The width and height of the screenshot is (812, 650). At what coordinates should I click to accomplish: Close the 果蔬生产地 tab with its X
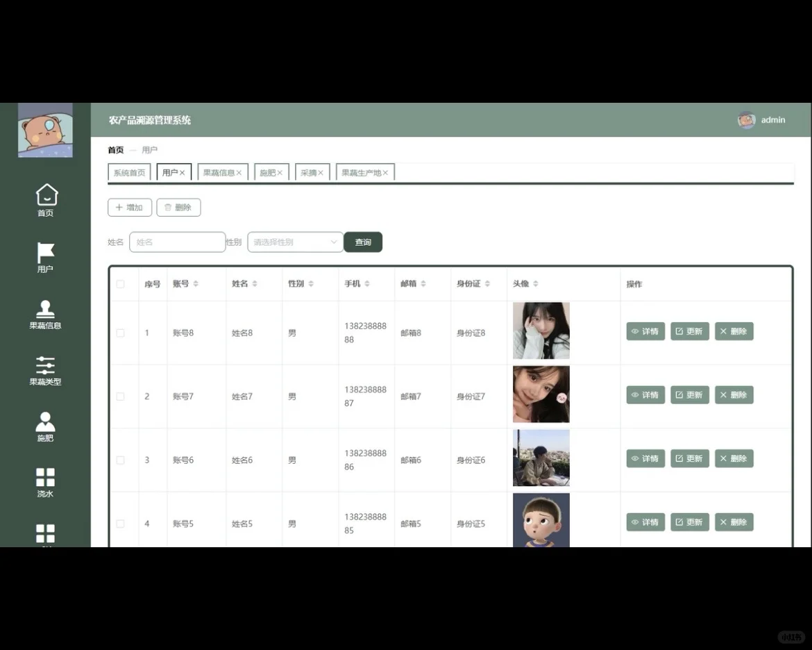pyautogui.click(x=385, y=173)
